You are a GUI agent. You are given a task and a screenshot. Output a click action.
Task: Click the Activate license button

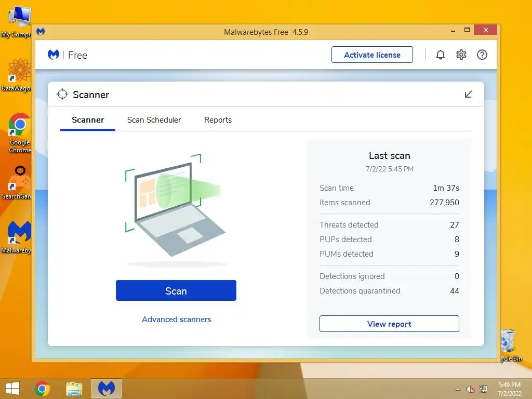[x=372, y=55]
